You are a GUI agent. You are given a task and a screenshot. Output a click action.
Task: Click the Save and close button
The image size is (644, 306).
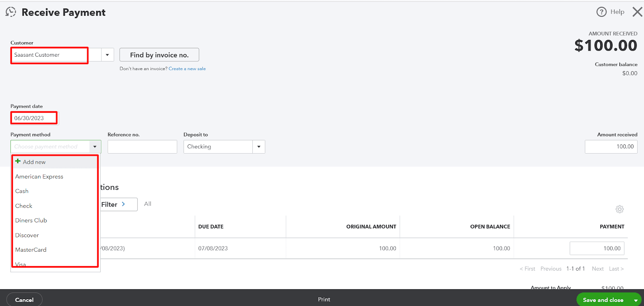click(603, 300)
